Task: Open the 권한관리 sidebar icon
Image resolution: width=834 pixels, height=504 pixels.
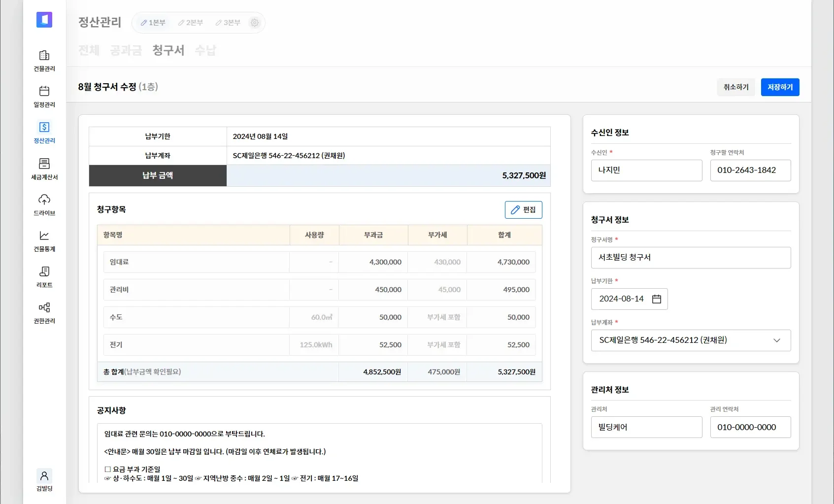Action: tap(44, 308)
